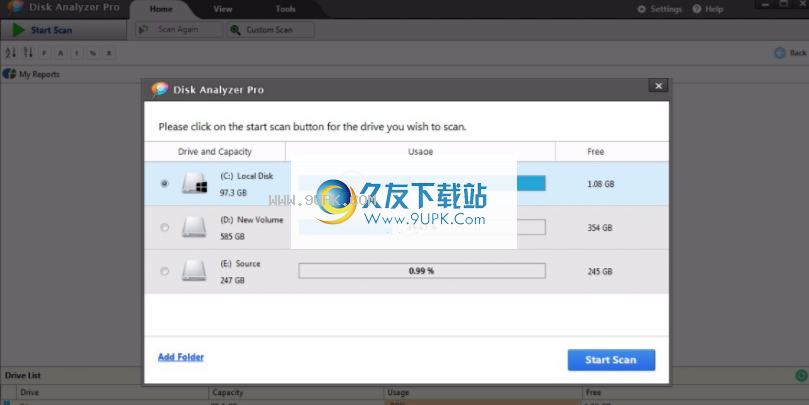The width and height of the screenshot is (809, 405).
Task: Click the A toolbar icon
Action: (x=60, y=53)
